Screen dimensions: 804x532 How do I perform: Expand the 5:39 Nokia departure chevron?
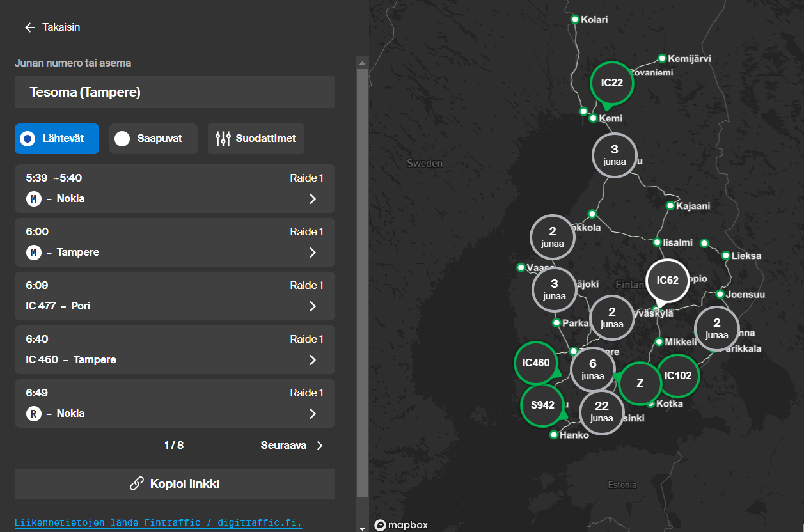click(x=313, y=199)
